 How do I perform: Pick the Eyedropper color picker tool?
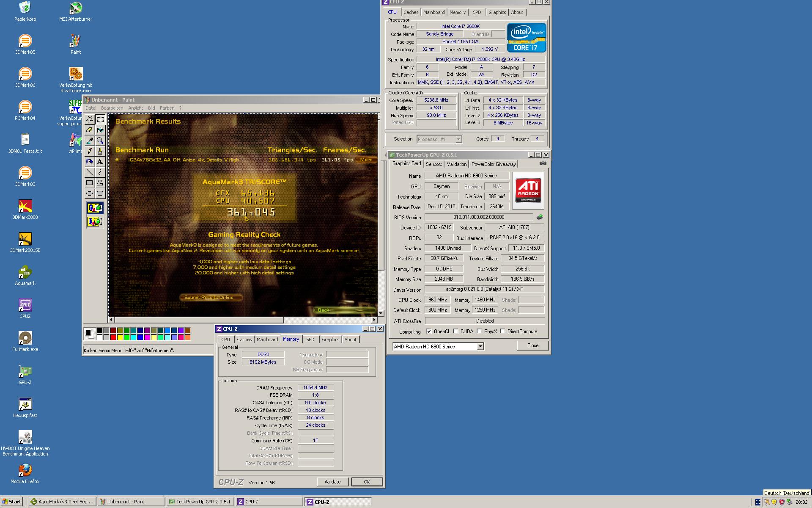click(x=90, y=141)
